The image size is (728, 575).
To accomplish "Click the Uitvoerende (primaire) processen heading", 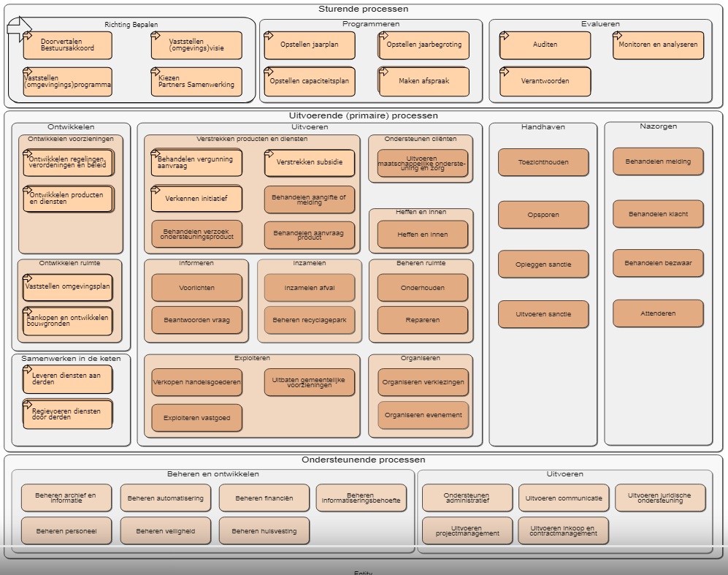I will [364, 115].
